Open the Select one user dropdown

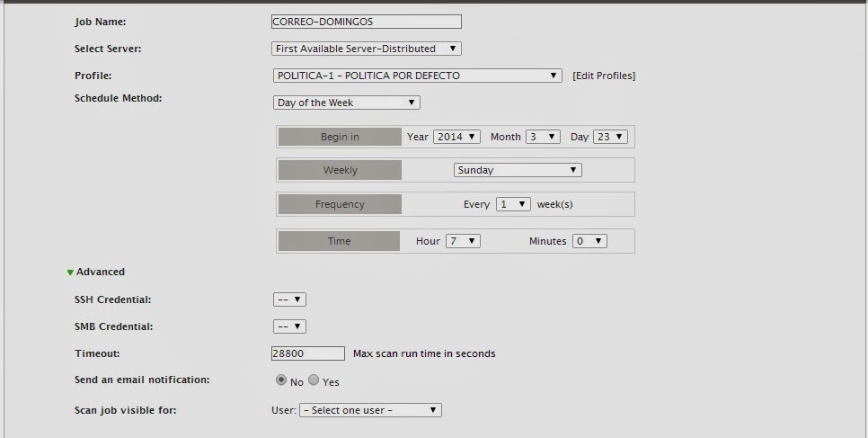pos(370,410)
